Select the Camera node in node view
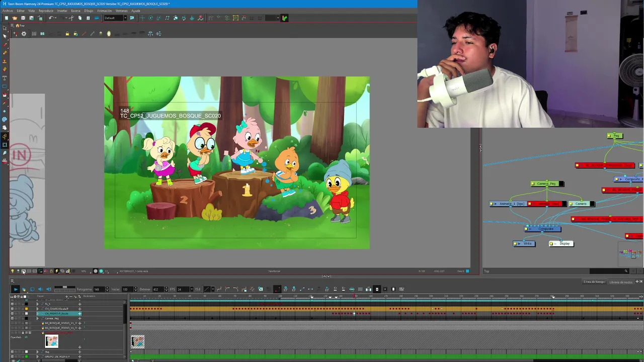 click(x=582, y=204)
